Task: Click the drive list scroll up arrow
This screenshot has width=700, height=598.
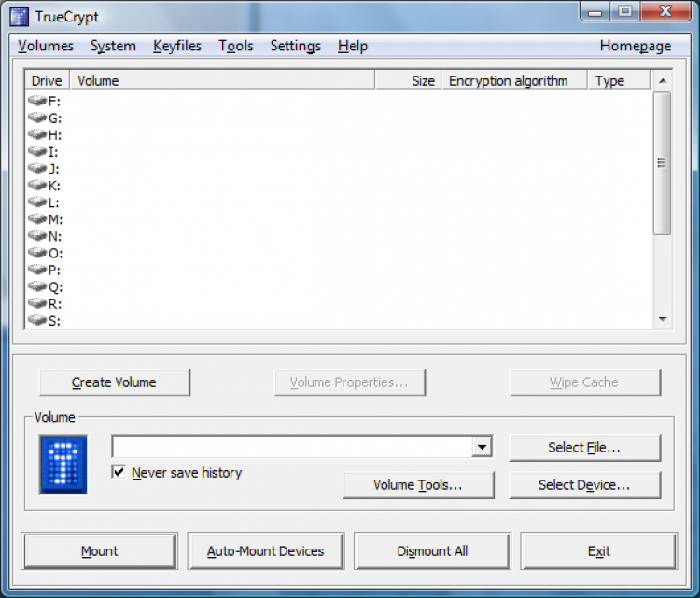Action: pos(663,81)
